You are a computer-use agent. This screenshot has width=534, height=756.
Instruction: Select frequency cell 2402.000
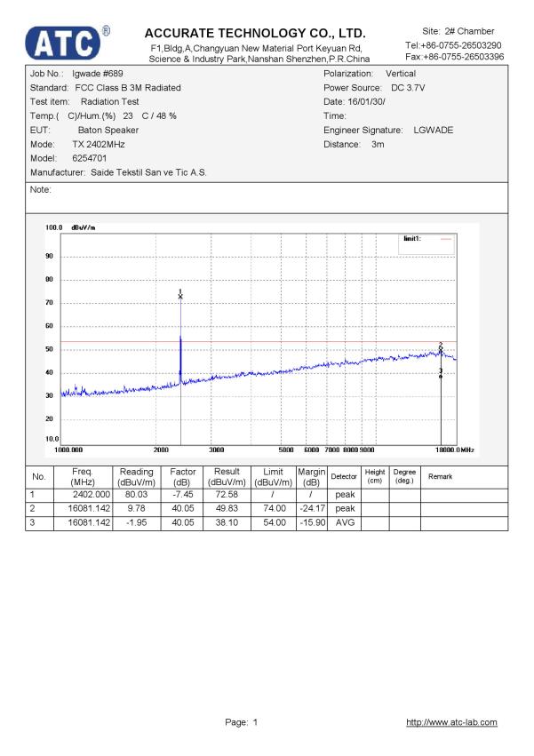92,495
